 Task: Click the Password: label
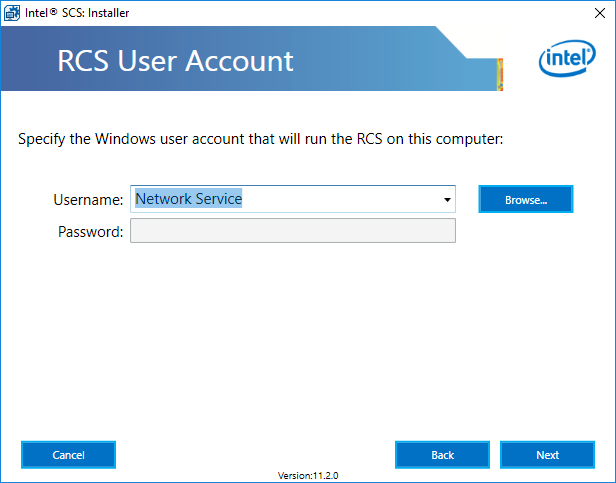pyautogui.click(x=91, y=231)
